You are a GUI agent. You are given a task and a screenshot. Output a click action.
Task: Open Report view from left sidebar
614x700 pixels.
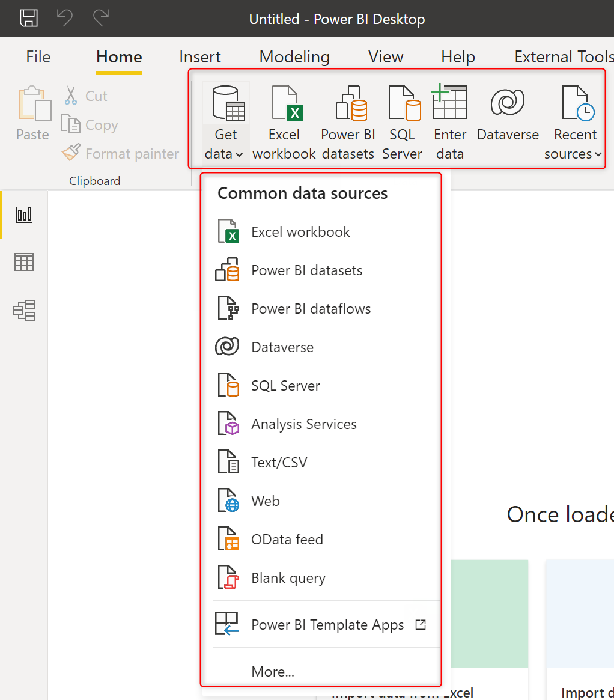(24, 215)
